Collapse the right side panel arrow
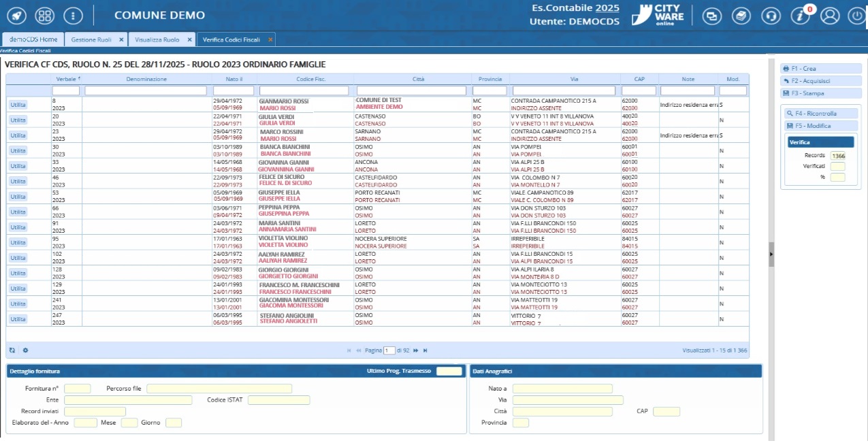868x443 pixels. pos(771,254)
